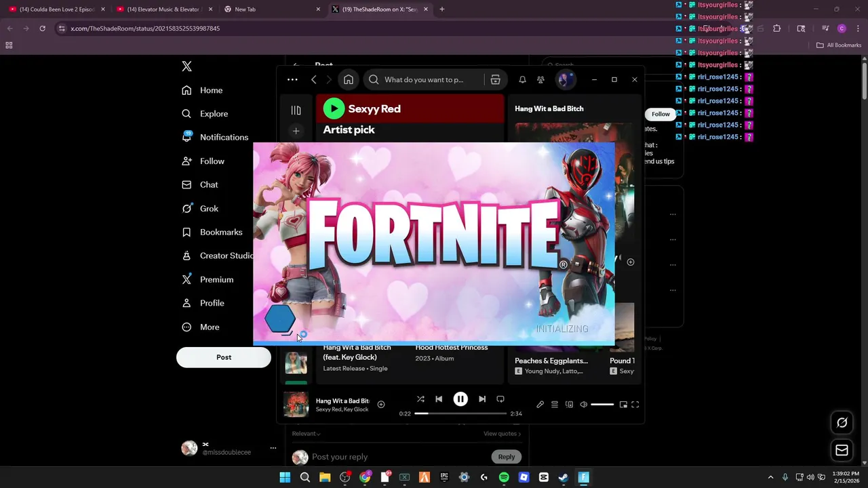Viewport: 868px width, 488px height.
Task: Go back in Spotify navigation
Action: coord(313,79)
